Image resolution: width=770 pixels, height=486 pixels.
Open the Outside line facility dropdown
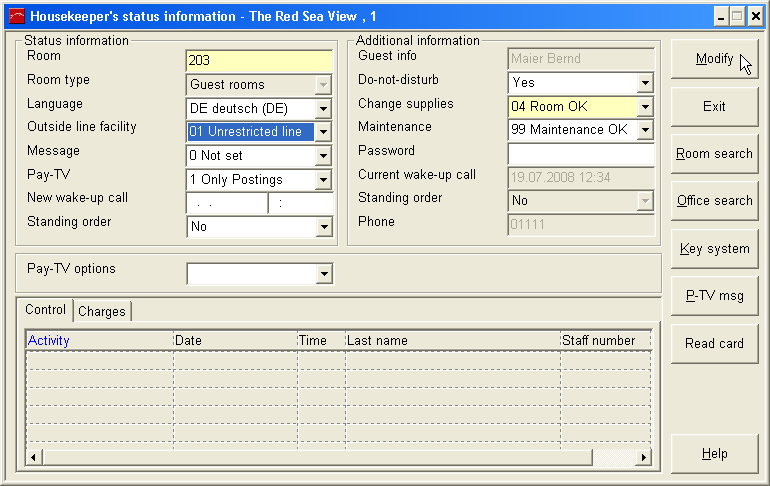point(323,132)
